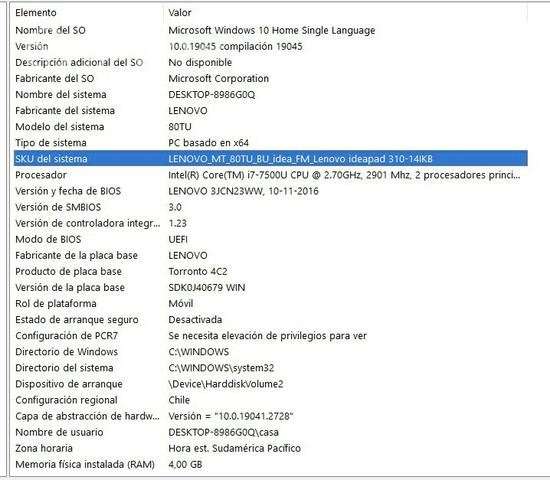Click the Móvil value
The height and width of the screenshot is (480, 550).
tap(181, 304)
